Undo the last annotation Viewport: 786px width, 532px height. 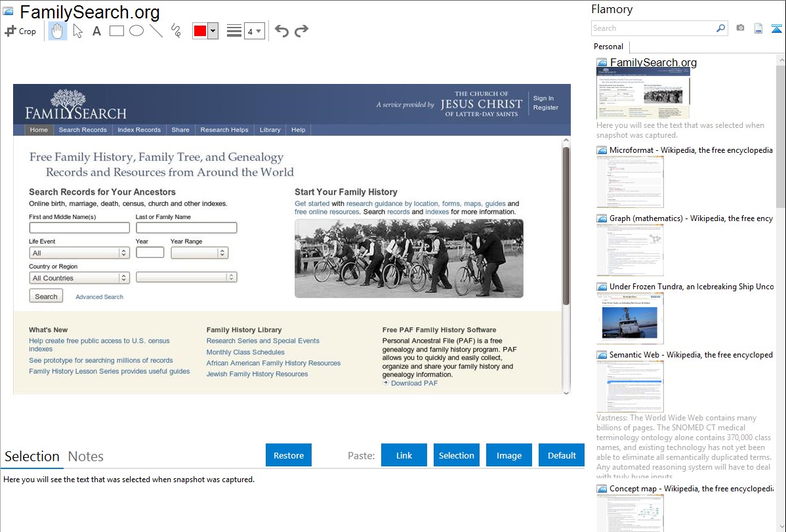click(281, 31)
